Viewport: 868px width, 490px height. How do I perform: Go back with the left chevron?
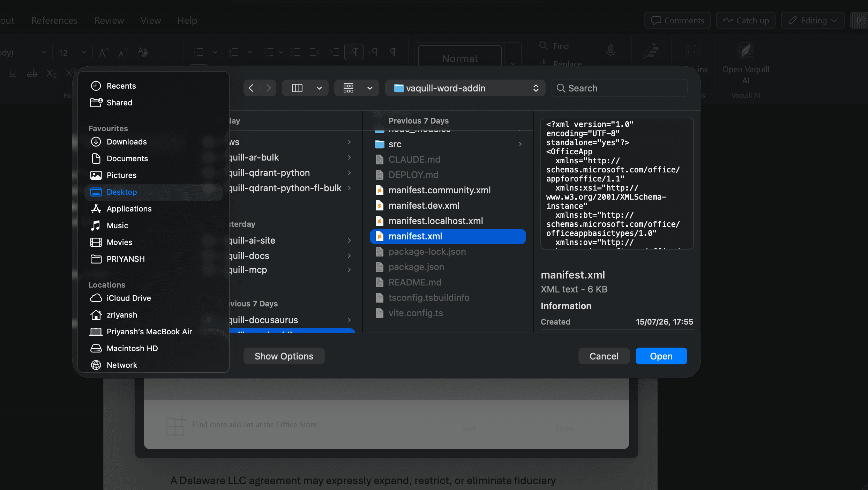click(251, 88)
